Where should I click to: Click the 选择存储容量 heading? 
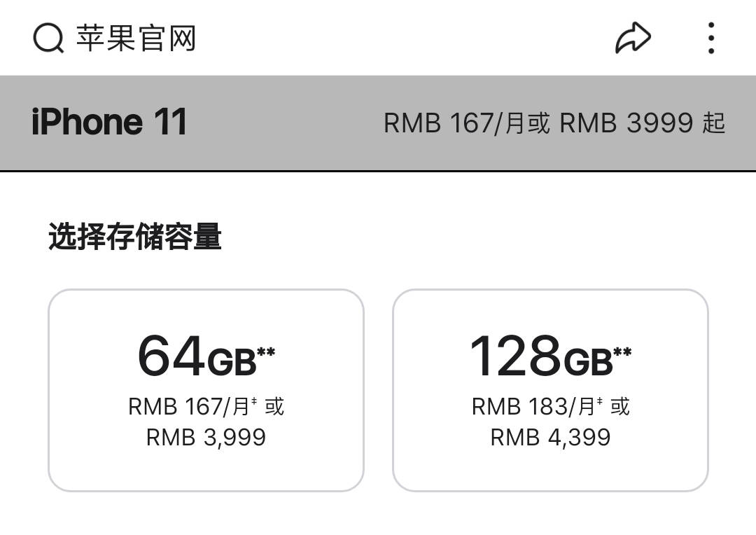(135, 237)
